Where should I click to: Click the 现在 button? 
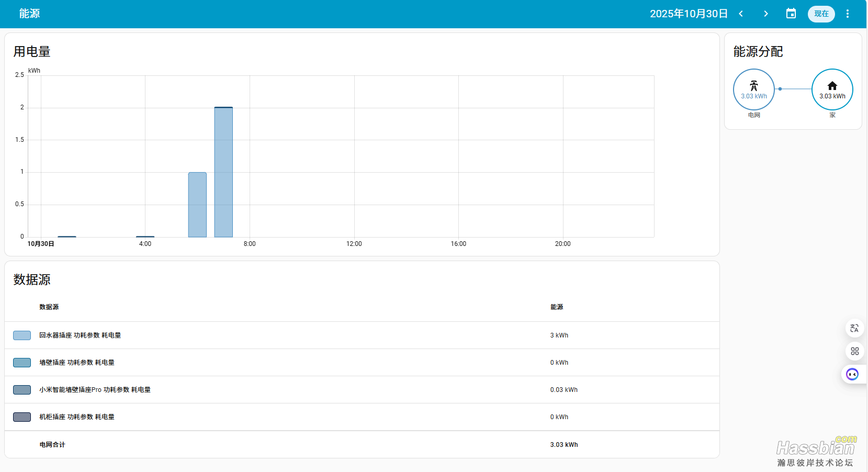[821, 14]
